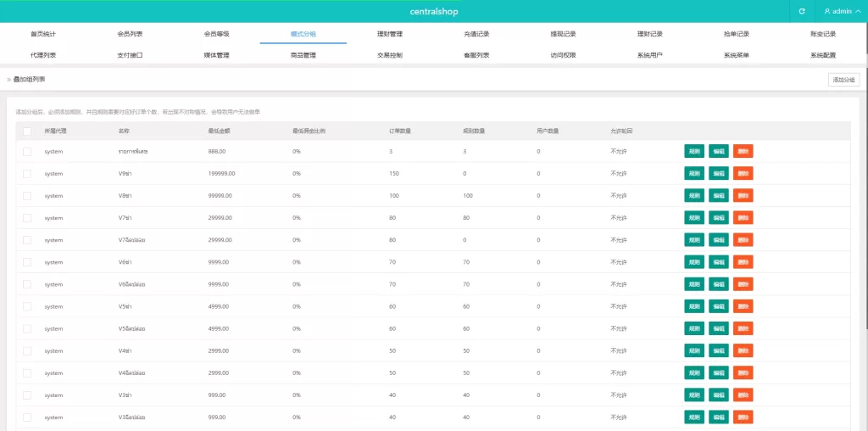Screen dimensions: 868x431
Task: Switch to the 会员列表 tab
Action: (x=130, y=34)
